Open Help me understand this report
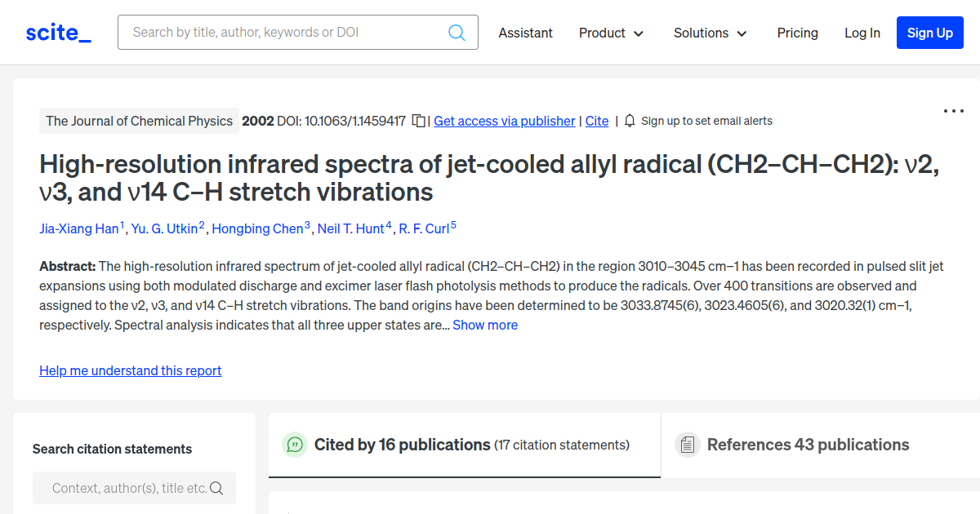Viewport: 980px width, 514px height. [x=130, y=370]
